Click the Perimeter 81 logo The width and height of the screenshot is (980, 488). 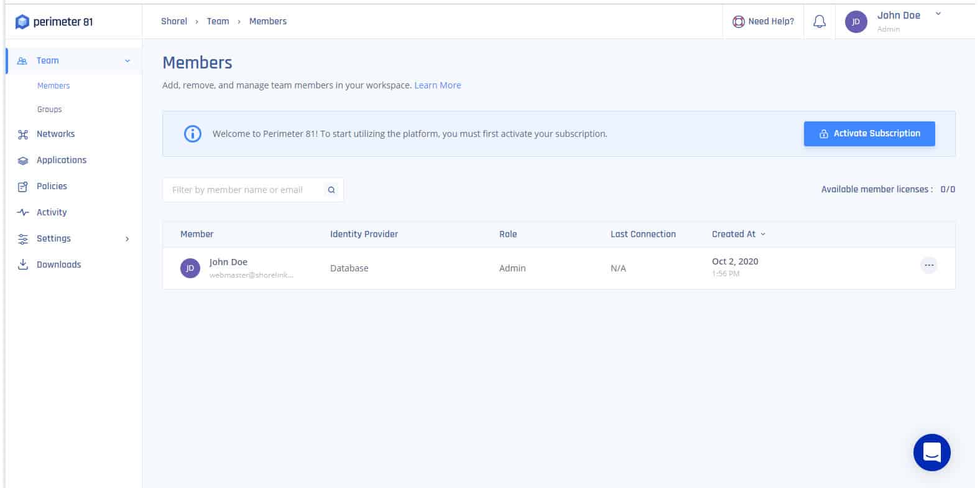tap(54, 22)
